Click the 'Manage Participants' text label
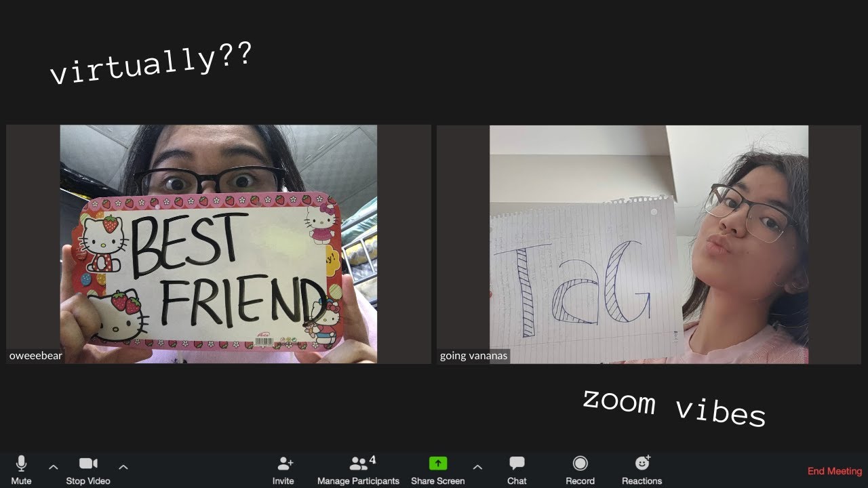This screenshot has height=488, width=868. pos(358,481)
